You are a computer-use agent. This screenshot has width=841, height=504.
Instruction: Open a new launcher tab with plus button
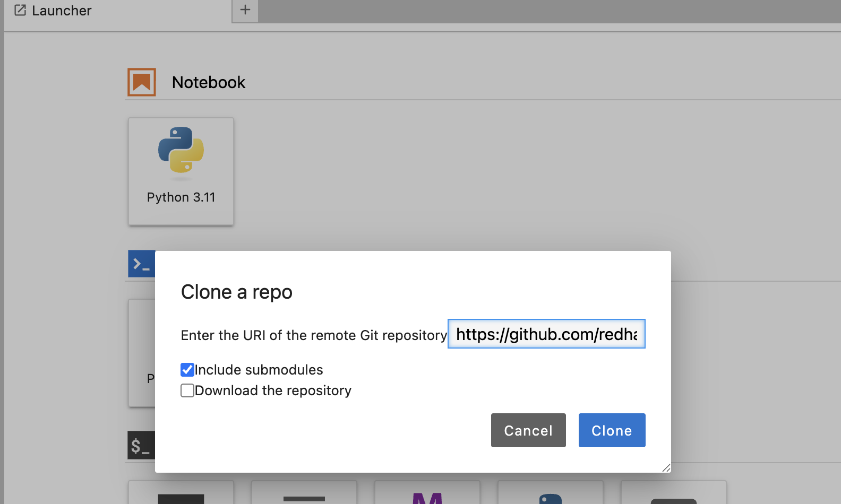(245, 10)
